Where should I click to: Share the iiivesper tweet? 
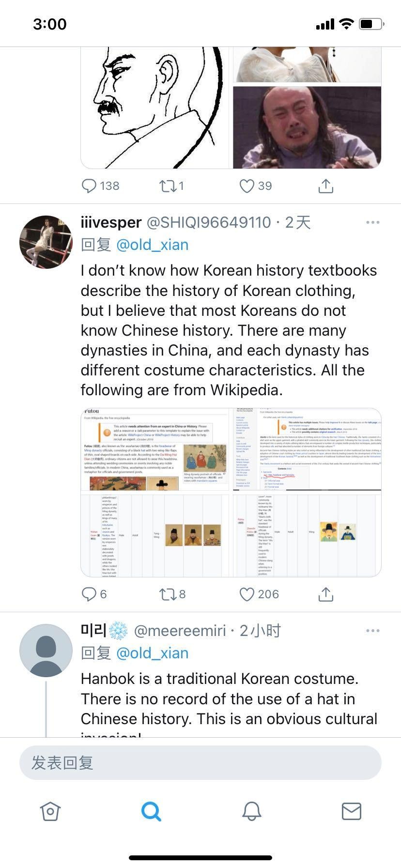[x=326, y=594]
